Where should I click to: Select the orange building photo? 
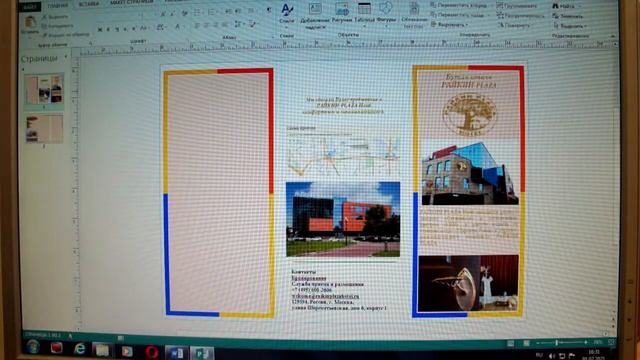(343, 219)
